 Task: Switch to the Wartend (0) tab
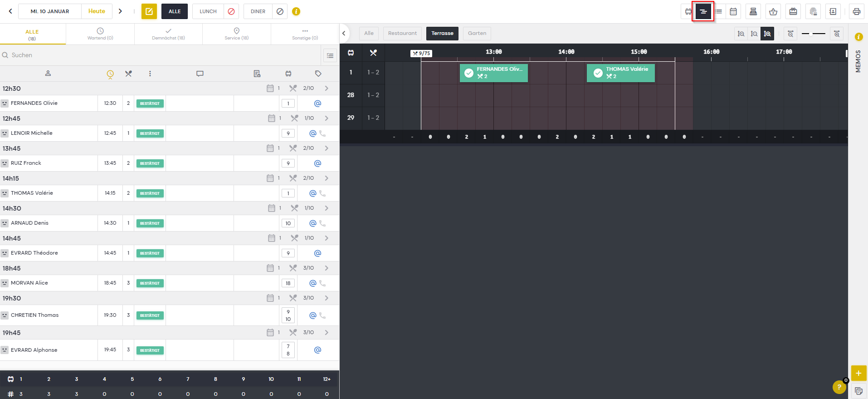[x=100, y=34]
